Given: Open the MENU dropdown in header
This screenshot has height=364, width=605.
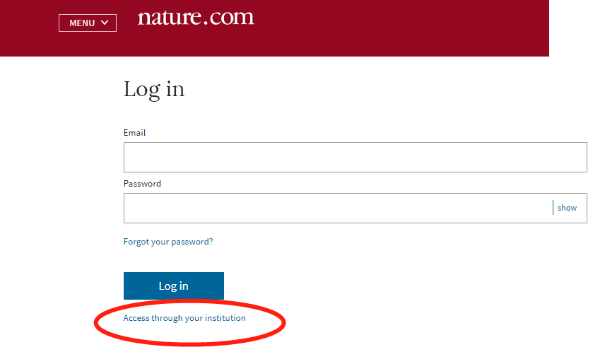Looking at the screenshot, I should [x=88, y=23].
